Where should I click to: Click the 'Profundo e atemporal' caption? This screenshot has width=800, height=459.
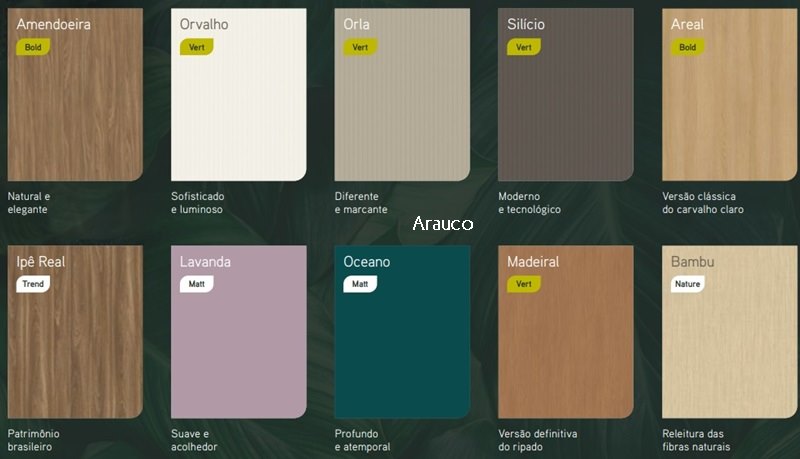tap(362, 440)
